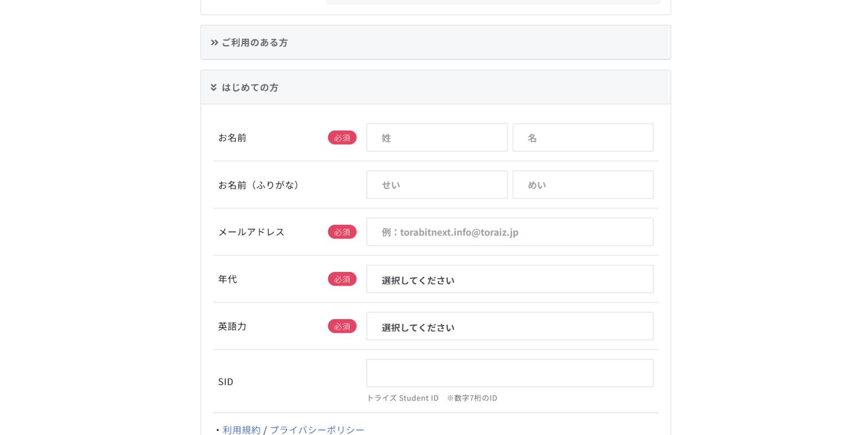Open the 利用規約 link

241,429
